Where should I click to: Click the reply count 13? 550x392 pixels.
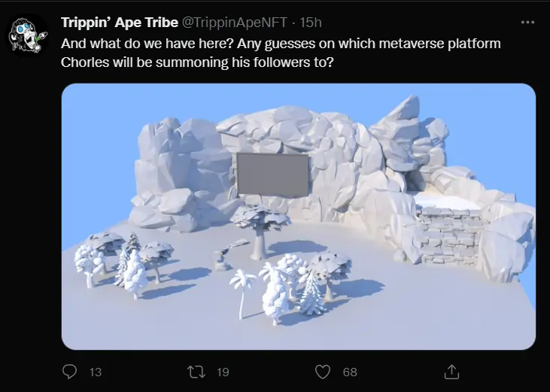(96, 372)
